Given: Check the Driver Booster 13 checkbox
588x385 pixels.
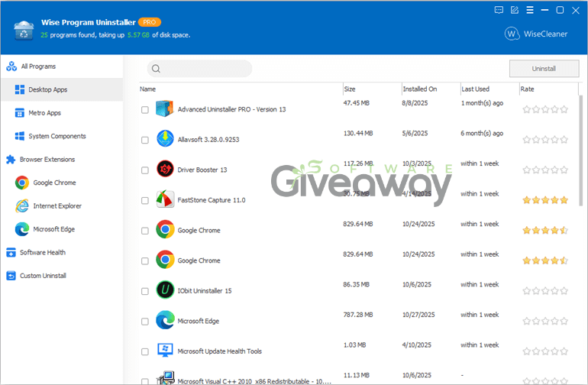Looking at the screenshot, I should point(145,170).
